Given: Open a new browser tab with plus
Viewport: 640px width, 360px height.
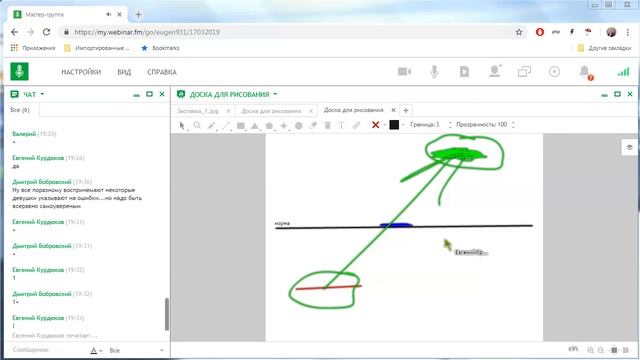Looking at the screenshot, I should [x=138, y=15].
